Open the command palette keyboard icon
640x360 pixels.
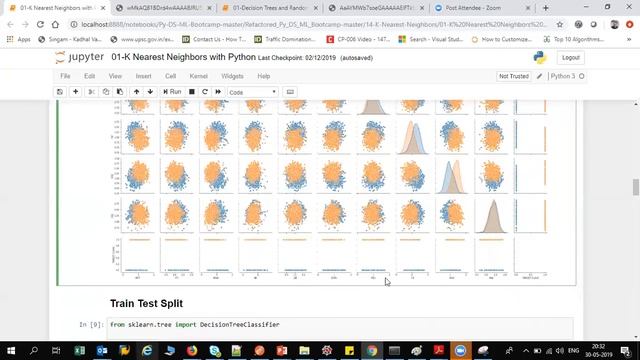click(290, 92)
